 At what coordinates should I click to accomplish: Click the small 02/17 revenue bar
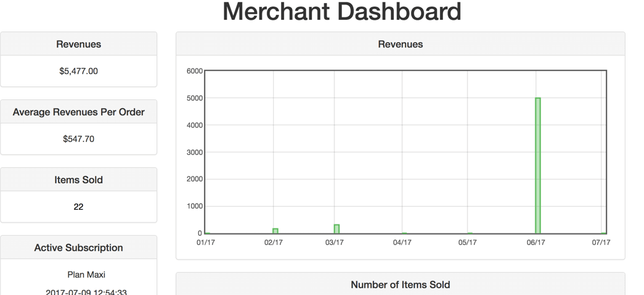click(275, 231)
